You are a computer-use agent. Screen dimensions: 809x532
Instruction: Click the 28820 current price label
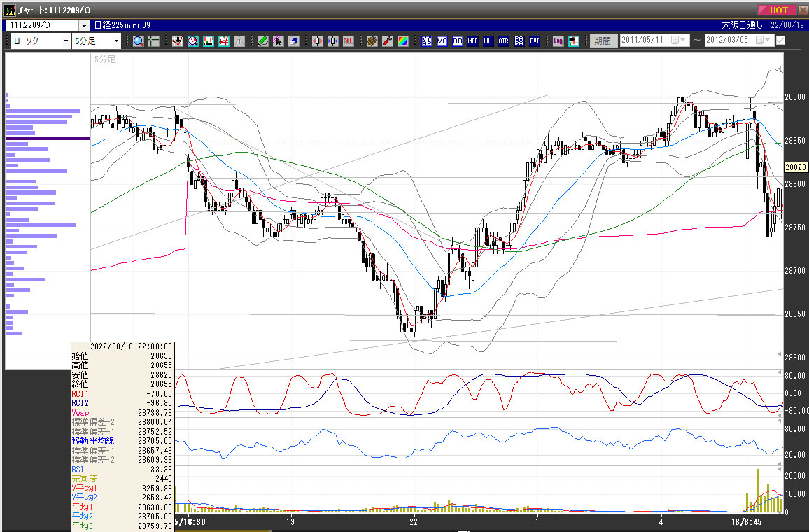pyautogui.click(x=795, y=167)
